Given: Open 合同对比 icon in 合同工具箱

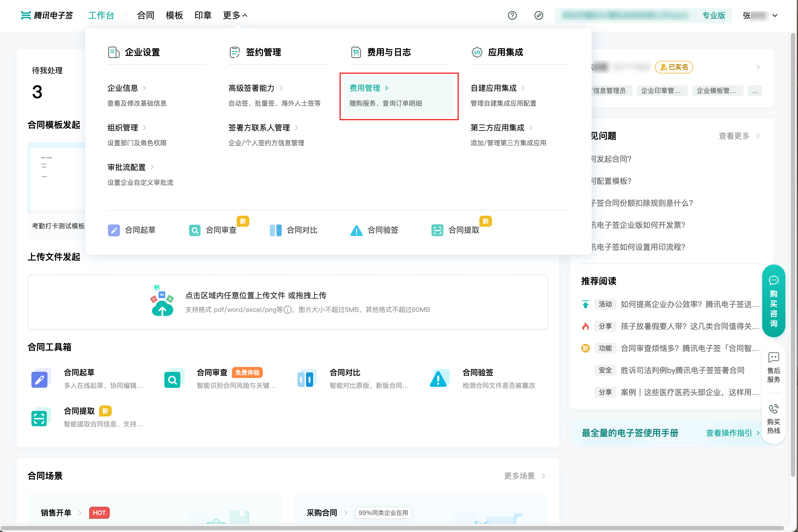Looking at the screenshot, I should tap(306, 379).
